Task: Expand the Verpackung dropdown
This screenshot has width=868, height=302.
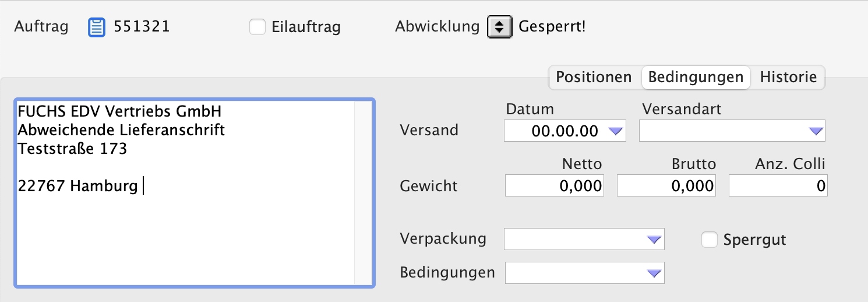Action: tap(655, 239)
